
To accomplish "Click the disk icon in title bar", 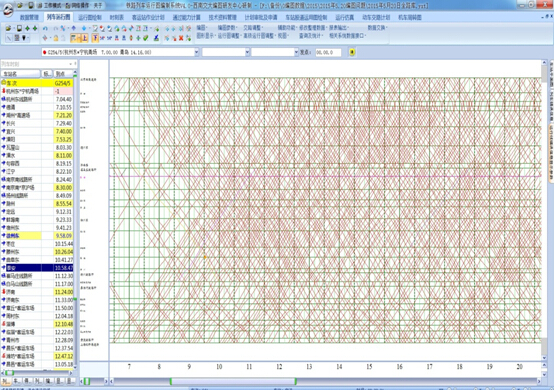I will tap(31, 5).
